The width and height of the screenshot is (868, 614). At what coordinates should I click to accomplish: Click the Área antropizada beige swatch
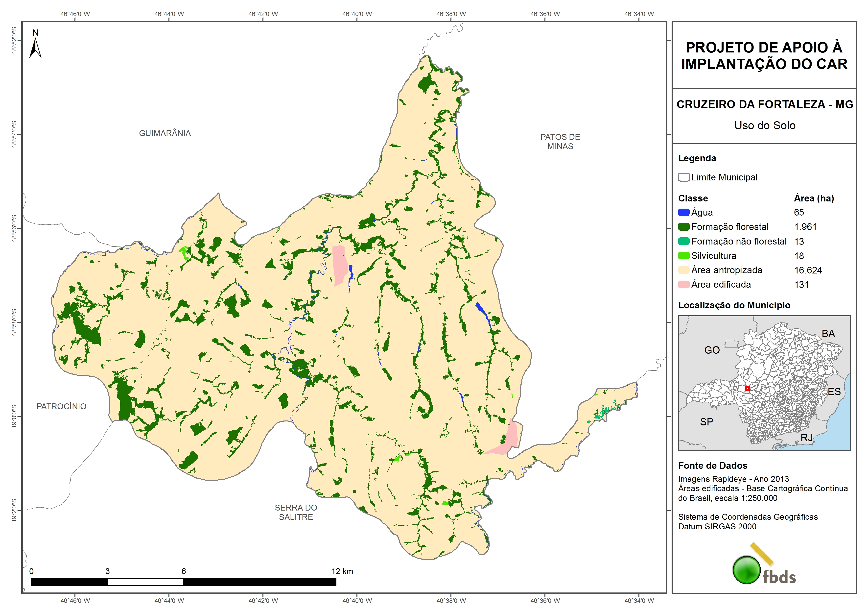683,270
